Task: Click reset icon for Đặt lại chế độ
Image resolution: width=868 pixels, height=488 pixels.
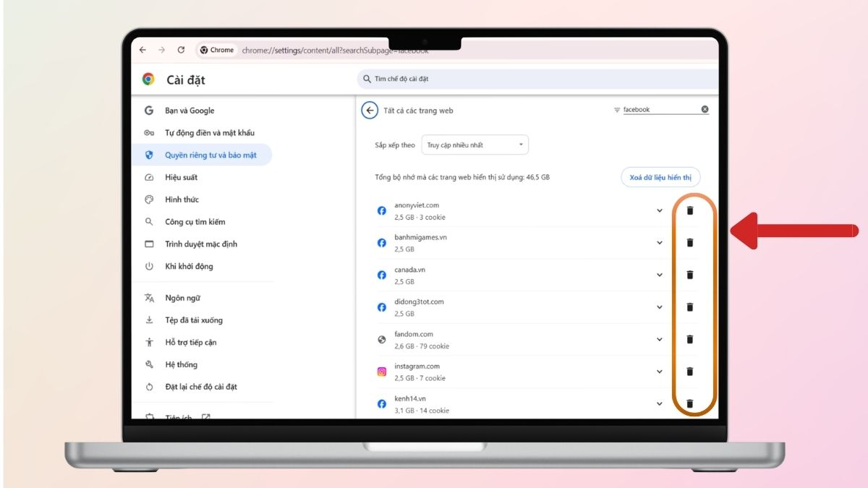Action: tap(149, 387)
